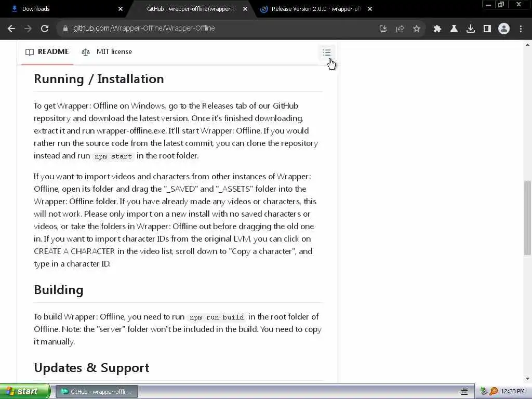Open Chrome Labs flask icon

tap(454, 29)
